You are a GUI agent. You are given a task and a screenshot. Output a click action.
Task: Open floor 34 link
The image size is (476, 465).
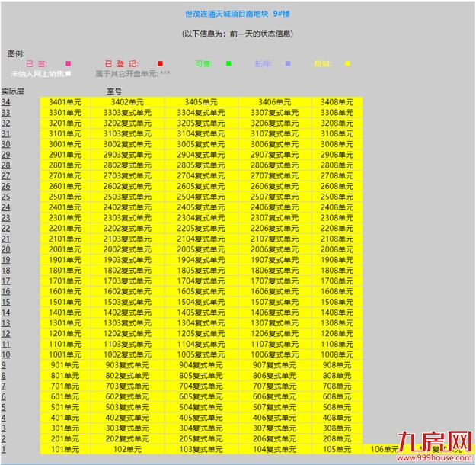click(x=6, y=102)
